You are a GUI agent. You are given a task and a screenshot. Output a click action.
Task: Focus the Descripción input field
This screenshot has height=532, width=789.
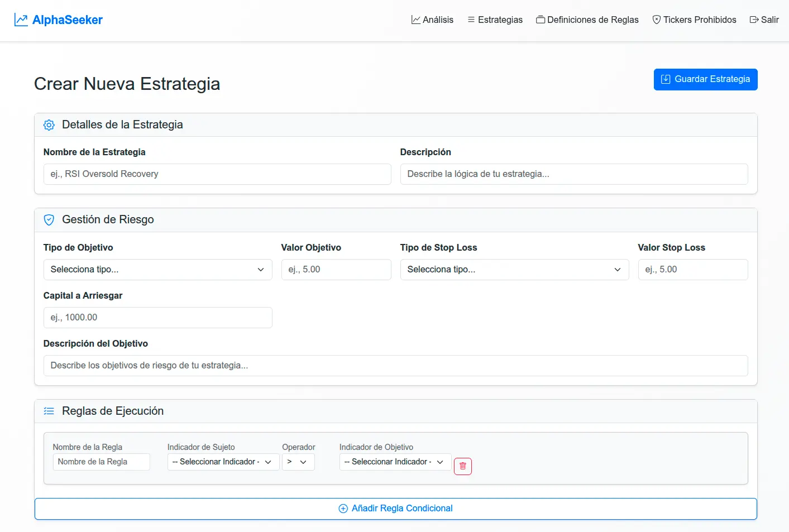pos(574,174)
